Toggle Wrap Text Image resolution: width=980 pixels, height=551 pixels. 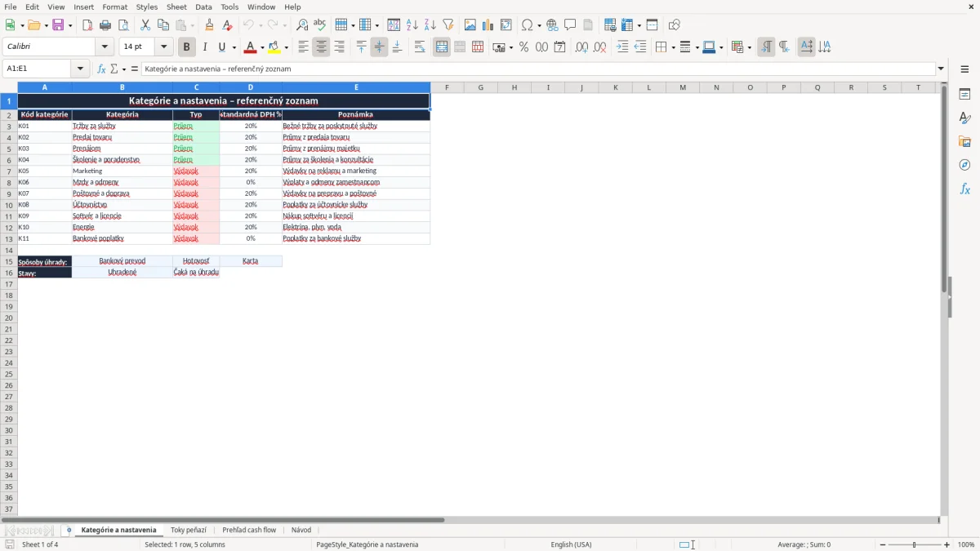(x=420, y=47)
